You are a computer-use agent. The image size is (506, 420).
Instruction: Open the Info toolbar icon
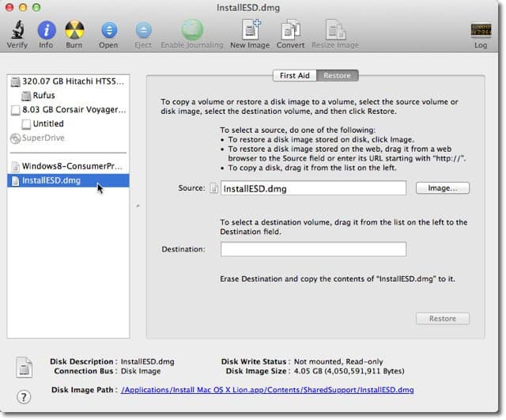pyautogui.click(x=47, y=30)
